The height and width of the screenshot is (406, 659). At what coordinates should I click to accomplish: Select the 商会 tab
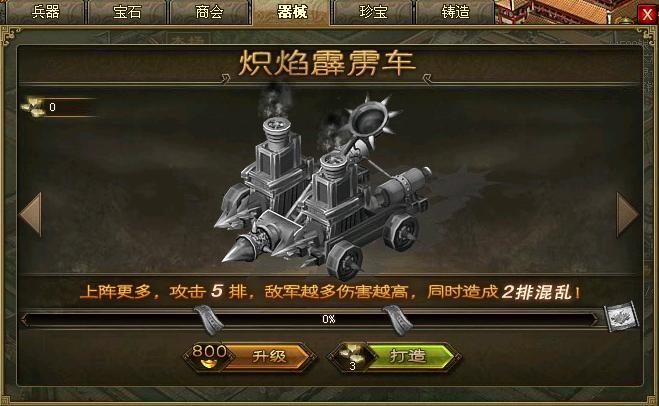[x=209, y=12]
